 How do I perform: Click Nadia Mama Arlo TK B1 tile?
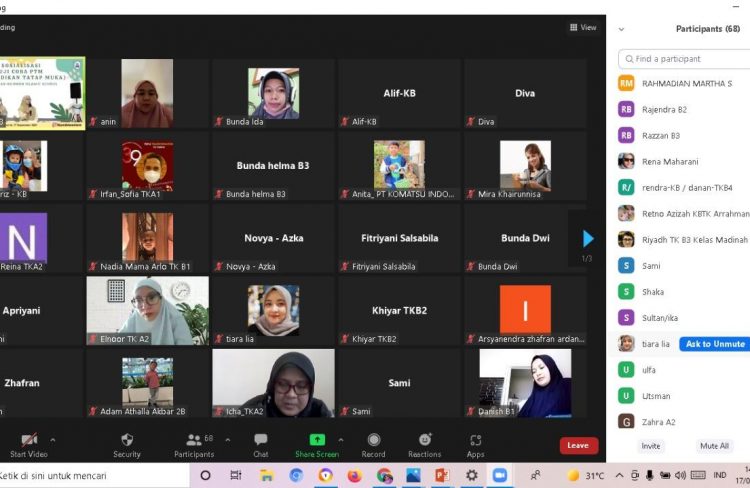coord(147,238)
